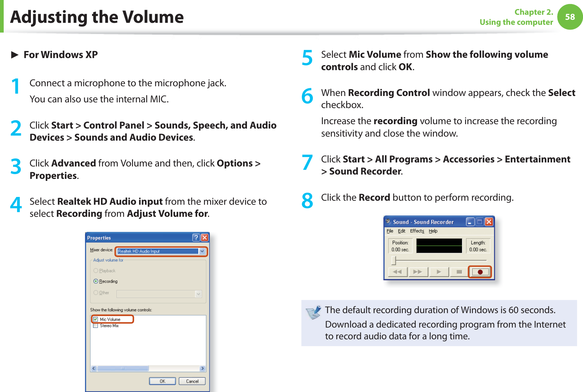Click the 'Show the following volume controls:' label

[121, 310]
